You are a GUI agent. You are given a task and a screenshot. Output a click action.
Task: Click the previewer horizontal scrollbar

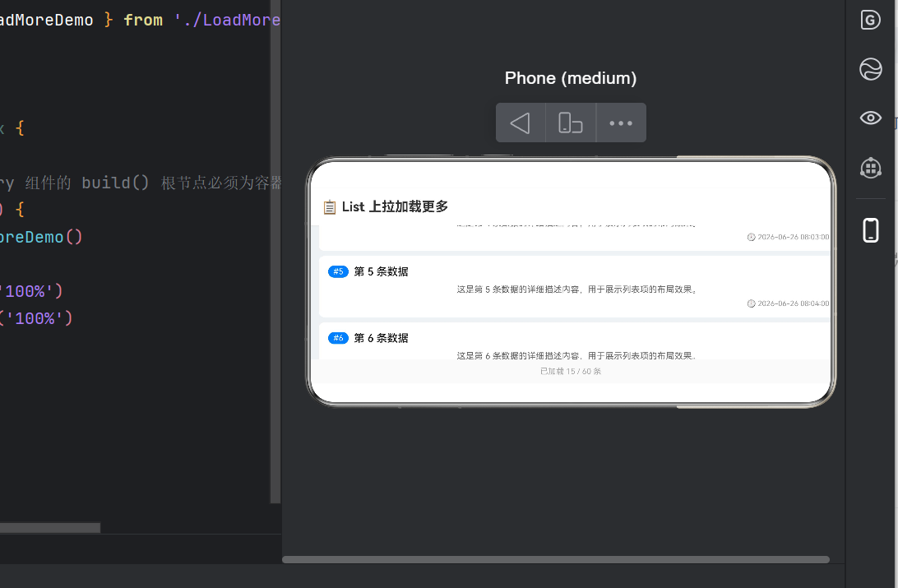coord(556,559)
